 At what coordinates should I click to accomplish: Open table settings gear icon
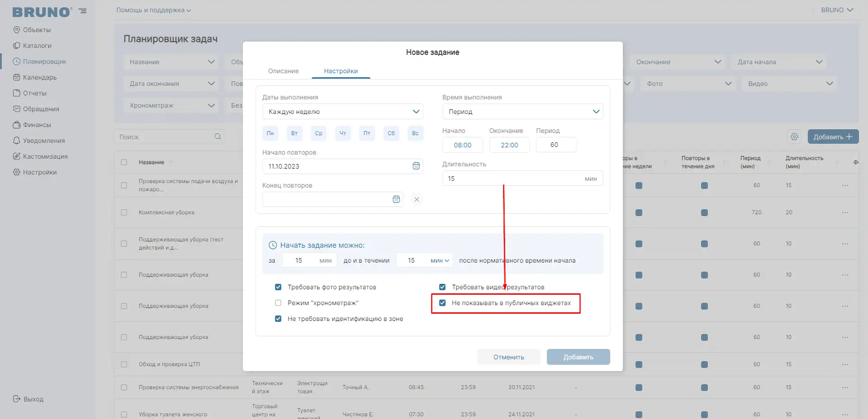[x=794, y=137]
